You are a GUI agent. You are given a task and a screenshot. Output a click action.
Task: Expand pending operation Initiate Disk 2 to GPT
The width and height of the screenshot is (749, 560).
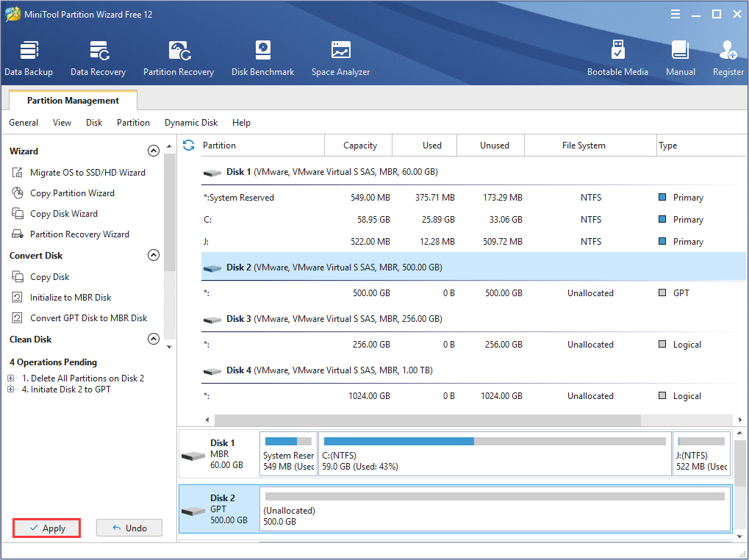[11, 390]
